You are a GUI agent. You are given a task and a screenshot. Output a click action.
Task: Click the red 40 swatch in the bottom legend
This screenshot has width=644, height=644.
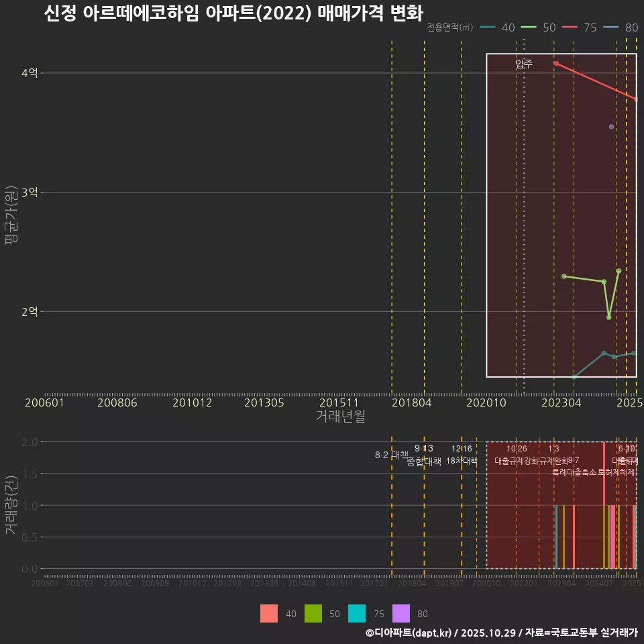click(269, 614)
